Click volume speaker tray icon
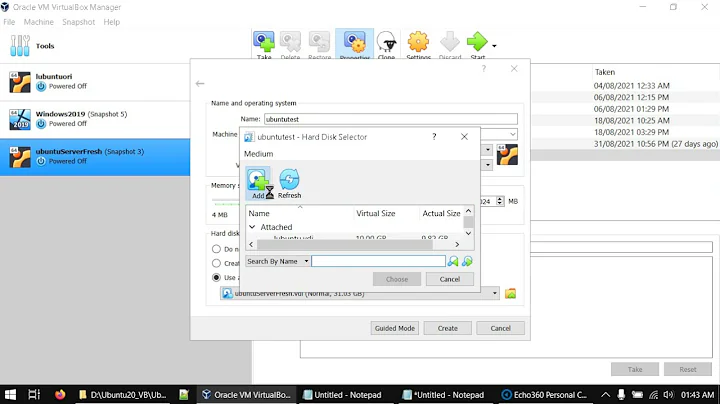720x404 pixels. [669, 394]
